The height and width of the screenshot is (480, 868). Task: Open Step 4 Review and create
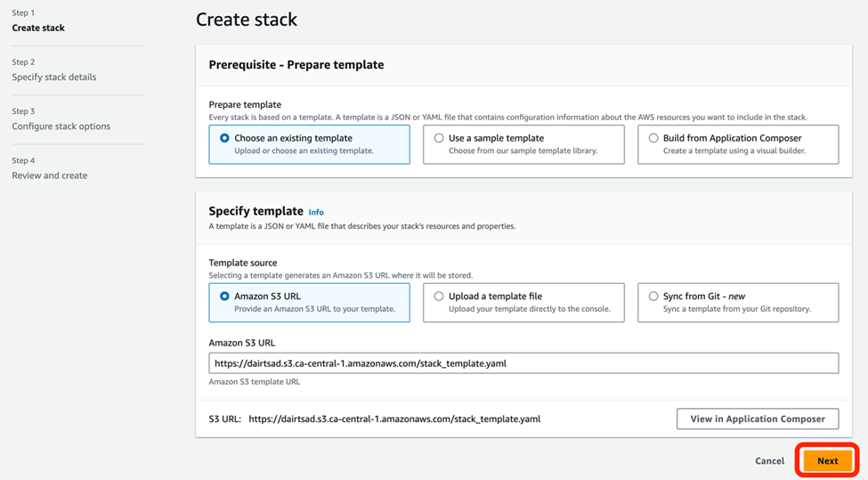(x=50, y=175)
